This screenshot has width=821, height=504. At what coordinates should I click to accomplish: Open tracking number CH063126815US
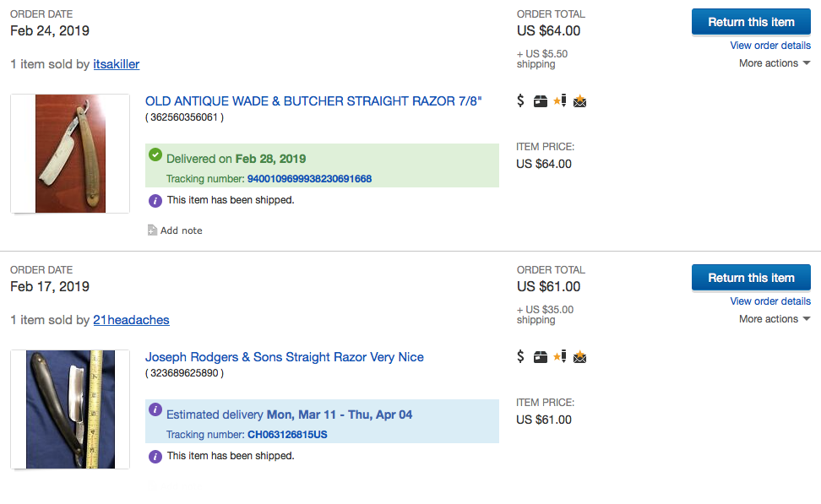pyautogui.click(x=287, y=435)
